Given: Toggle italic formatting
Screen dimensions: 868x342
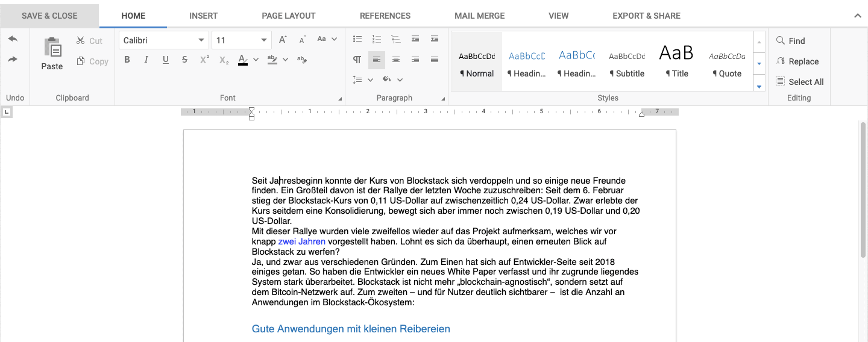Looking at the screenshot, I should point(146,60).
